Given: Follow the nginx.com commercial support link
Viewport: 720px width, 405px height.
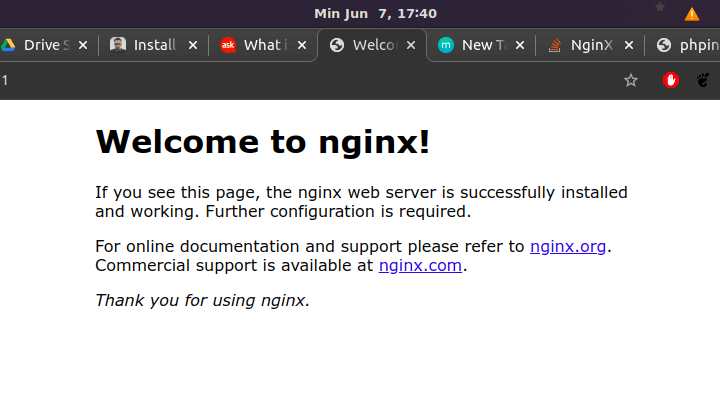Looking at the screenshot, I should (420, 265).
